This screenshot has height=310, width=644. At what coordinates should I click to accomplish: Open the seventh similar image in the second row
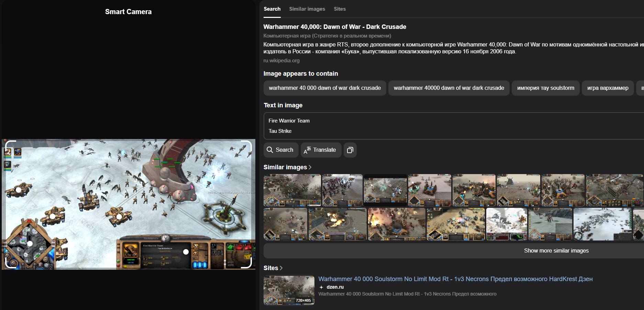[602, 224]
